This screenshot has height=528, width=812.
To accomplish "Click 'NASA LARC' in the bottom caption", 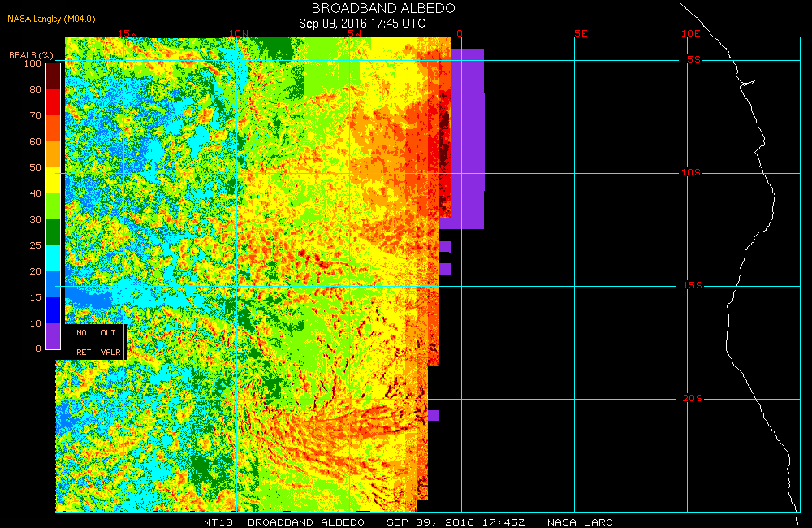I will tap(580, 522).
